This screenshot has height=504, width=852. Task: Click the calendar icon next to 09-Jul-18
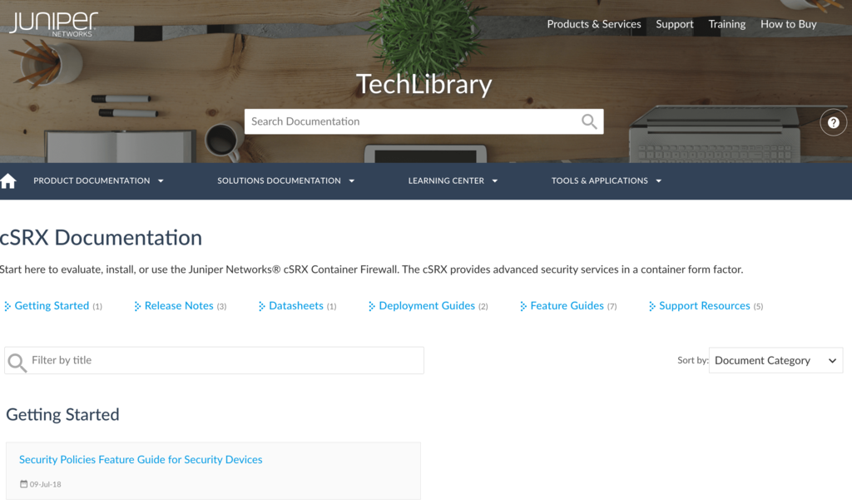pyautogui.click(x=23, y=484)
